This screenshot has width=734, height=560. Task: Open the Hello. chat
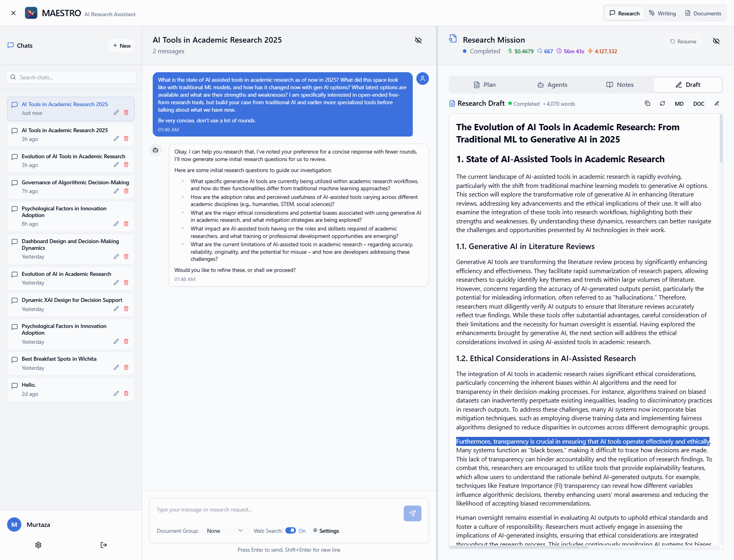pyautogui.click(x=71, y=390)
